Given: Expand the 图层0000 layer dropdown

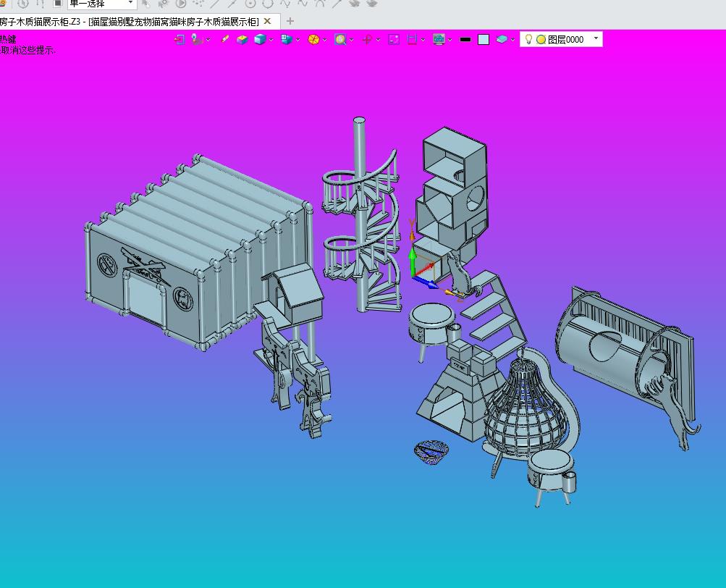Looking at the screenshot, I should click(596, 38).
